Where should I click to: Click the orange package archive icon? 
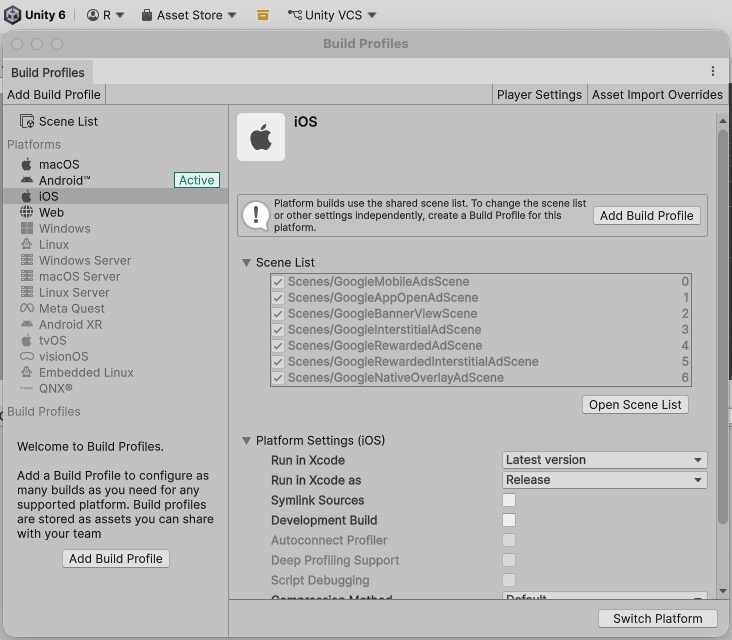coord(263,15)
